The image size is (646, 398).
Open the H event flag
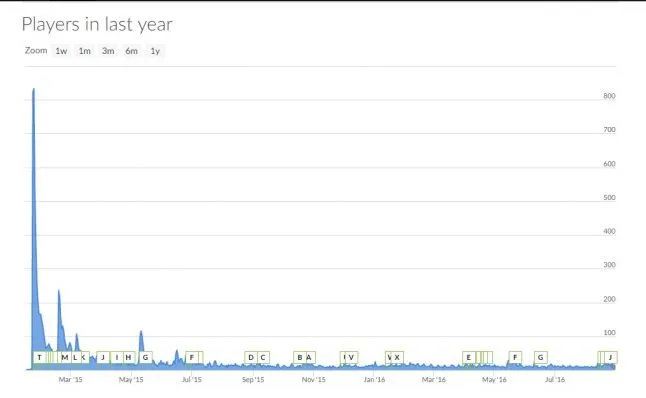128,357
